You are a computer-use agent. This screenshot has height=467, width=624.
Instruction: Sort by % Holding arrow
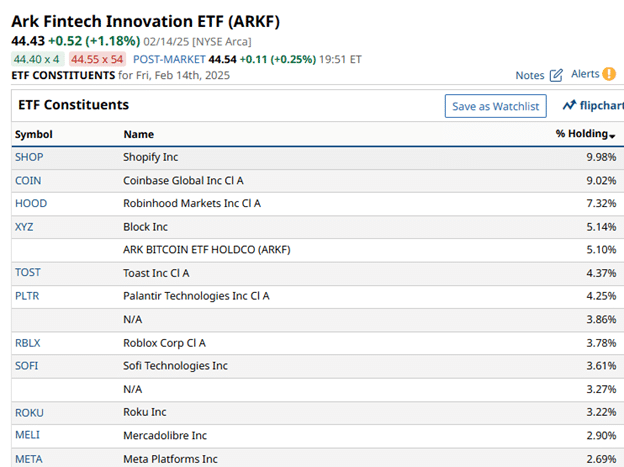tap(613, 135)
